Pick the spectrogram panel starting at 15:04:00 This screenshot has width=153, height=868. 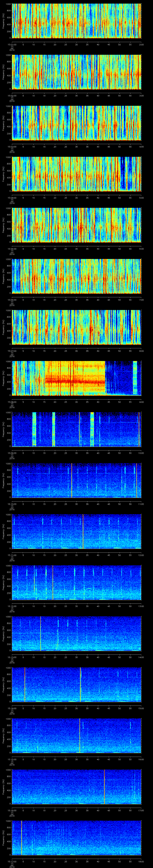click(x=76, y=174)
